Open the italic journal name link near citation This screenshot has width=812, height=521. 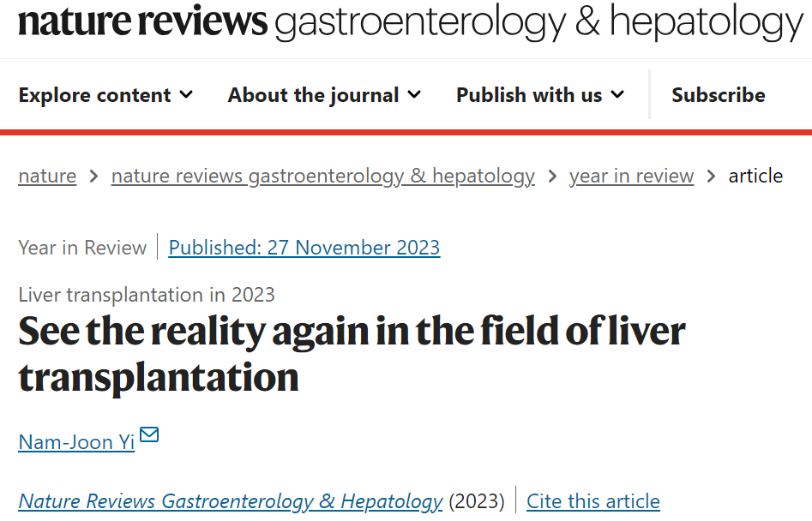[x=231, y=501]
